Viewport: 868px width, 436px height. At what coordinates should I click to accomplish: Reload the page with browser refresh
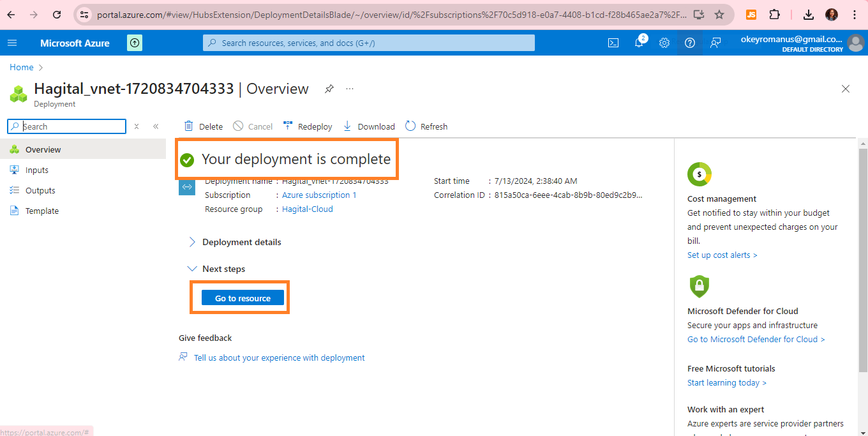[x=57, y=14]
